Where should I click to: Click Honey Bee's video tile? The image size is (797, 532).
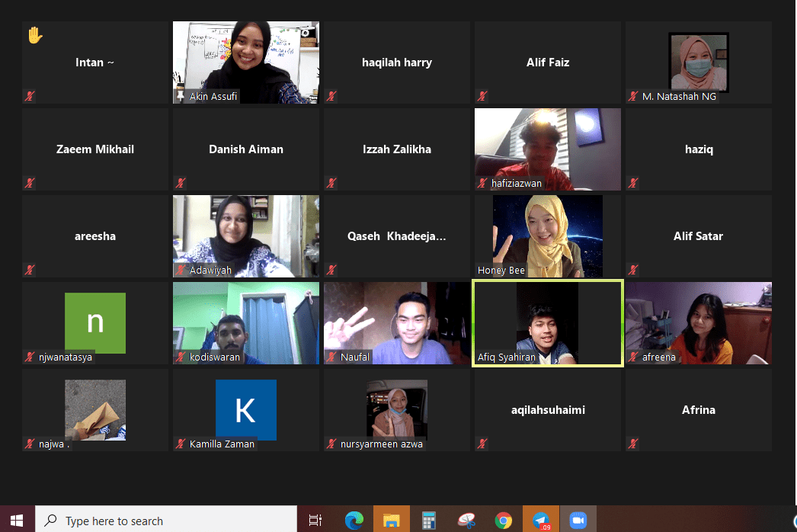click(547, 235)
